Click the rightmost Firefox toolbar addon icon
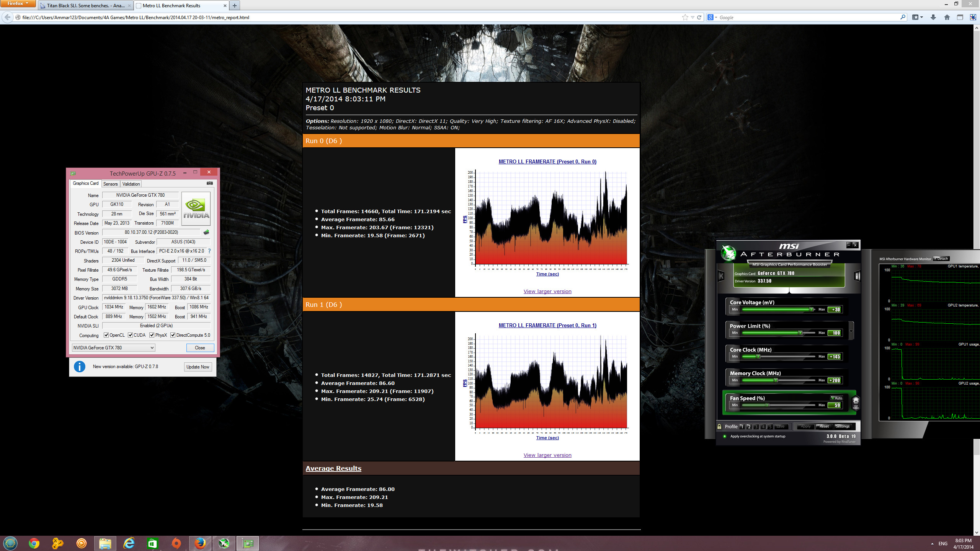This screenshot has height=551, width=980. 973,17
